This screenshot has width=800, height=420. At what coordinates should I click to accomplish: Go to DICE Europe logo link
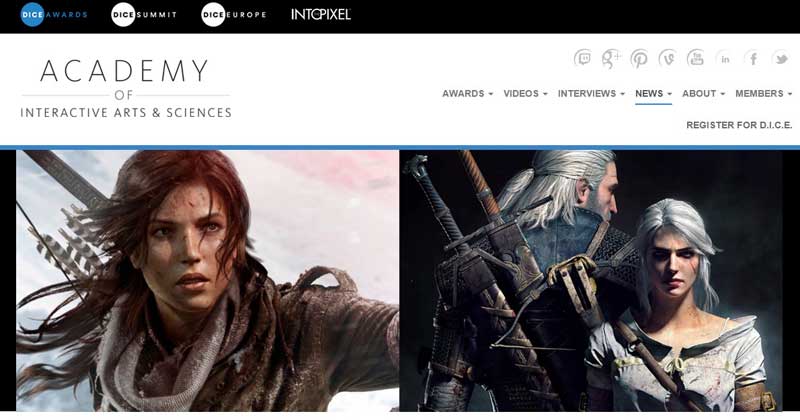tap(234, 14)
